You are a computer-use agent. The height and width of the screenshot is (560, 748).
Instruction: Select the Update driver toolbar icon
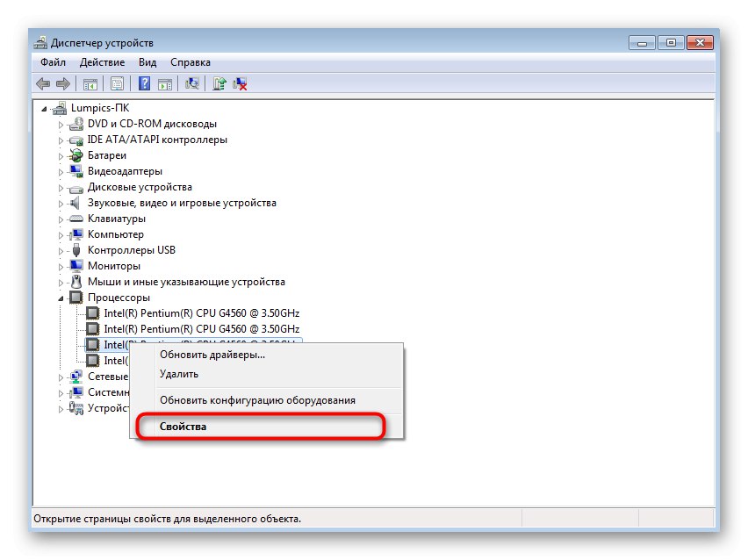point(219,83)
